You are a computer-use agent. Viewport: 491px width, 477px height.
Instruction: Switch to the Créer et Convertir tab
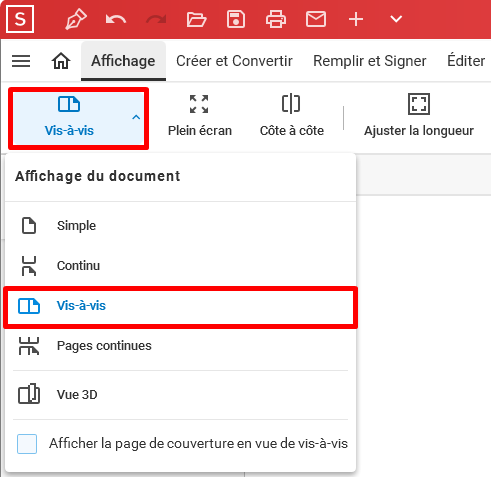point(234,61)
